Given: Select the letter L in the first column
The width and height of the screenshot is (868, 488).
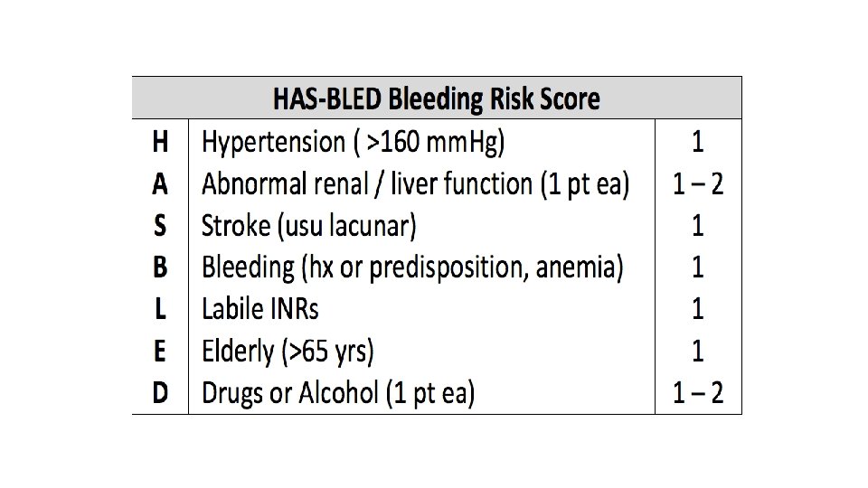Looking at the screenshot, I should pos(159,310).
